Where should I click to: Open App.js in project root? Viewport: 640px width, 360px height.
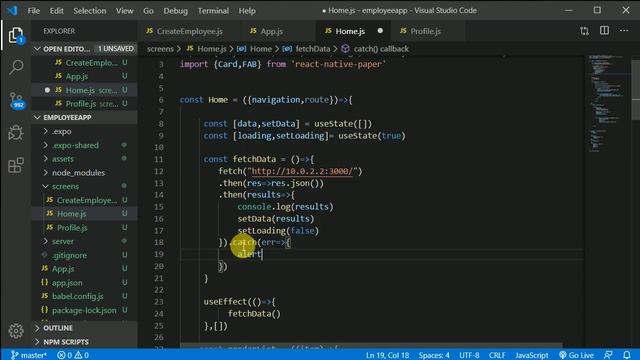point(84,269)
